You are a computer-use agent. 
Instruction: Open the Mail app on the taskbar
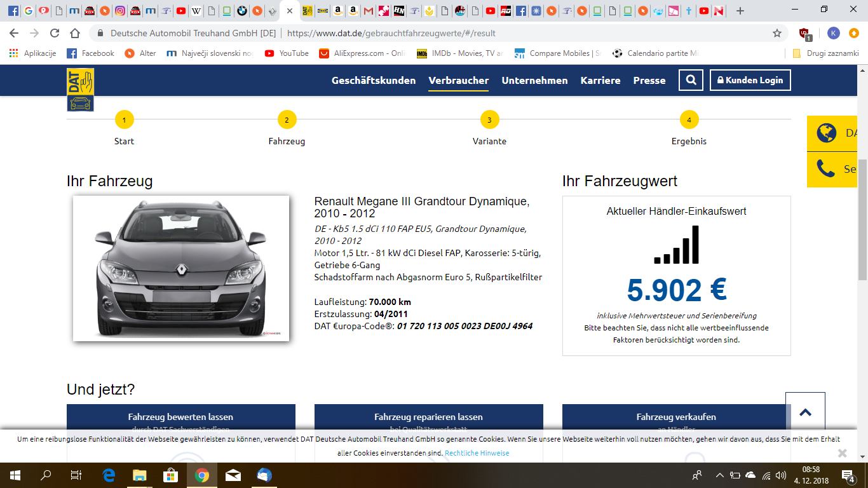[233, 475]
